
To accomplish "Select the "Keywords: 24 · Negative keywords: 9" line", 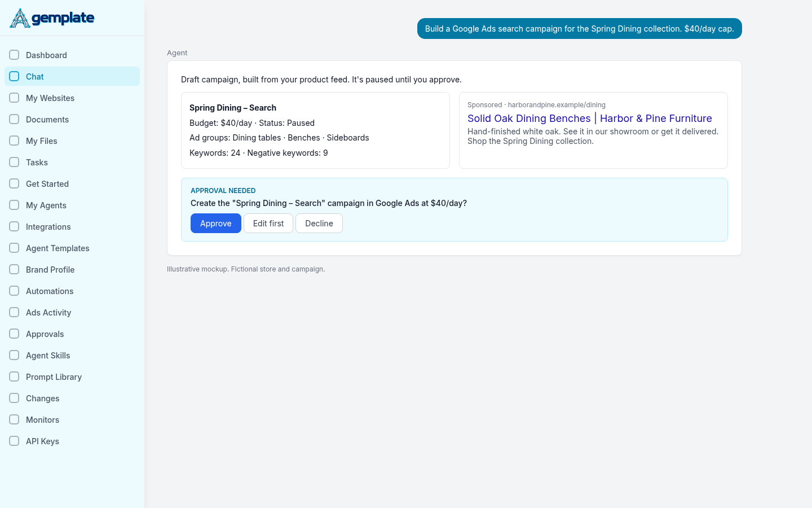I will (259, 152).
